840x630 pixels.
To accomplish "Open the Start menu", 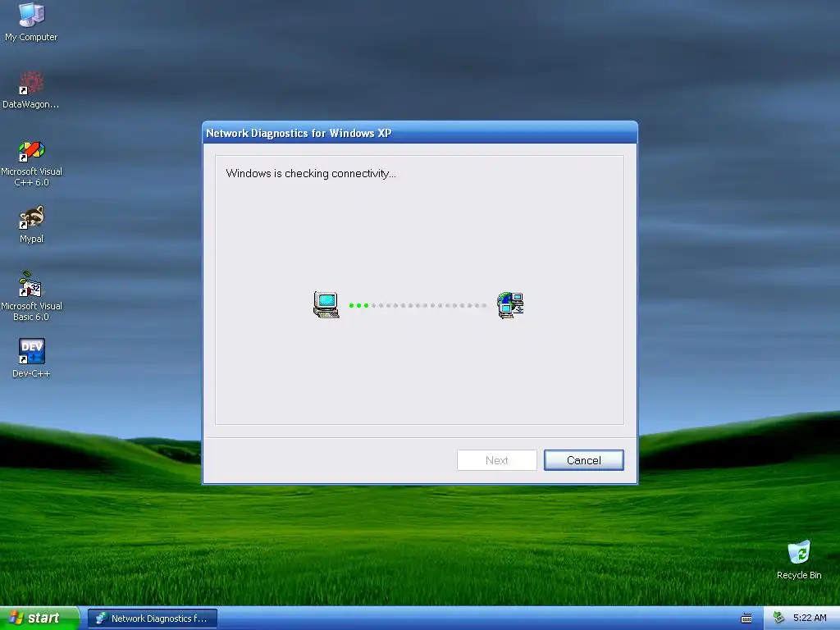I will [x=39, y=619].
